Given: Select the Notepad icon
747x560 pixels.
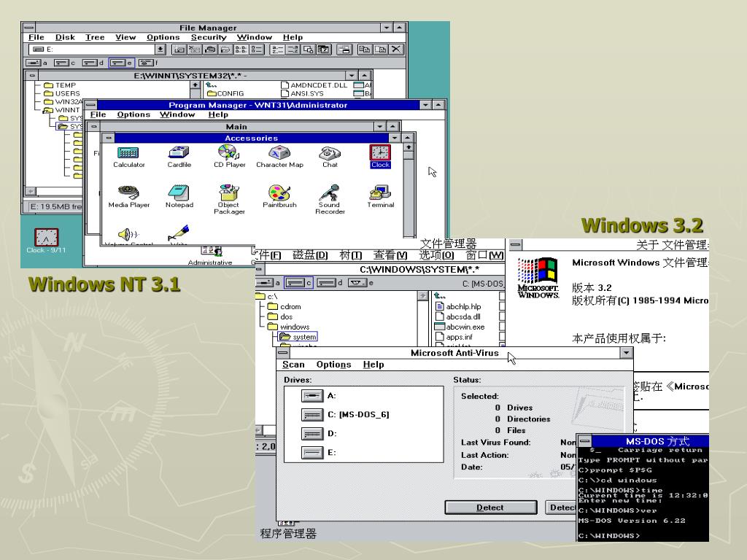Looking at the screenshot, I should point(179,197).
